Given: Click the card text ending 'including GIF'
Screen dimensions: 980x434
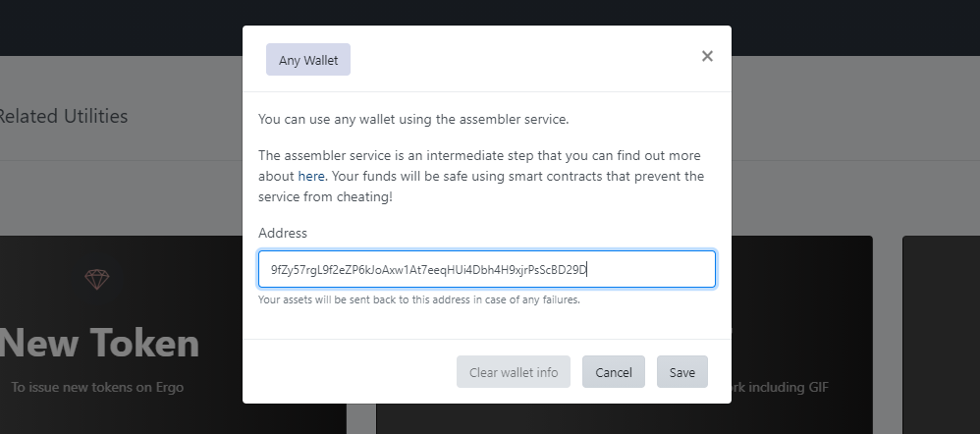Looking at the screenshot, I should click(781, 387).
